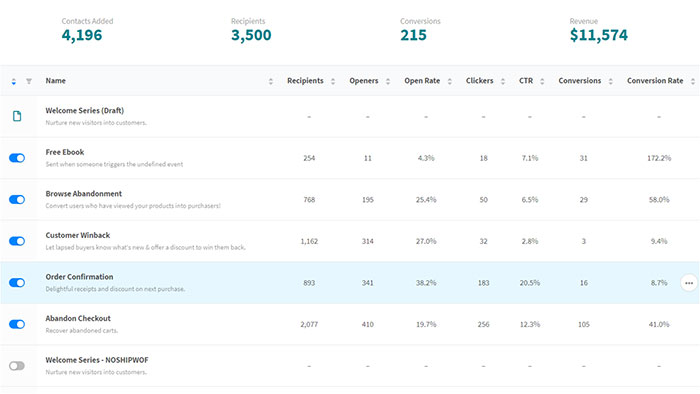Open the Welcome Series draft document icon

pos(17,116)
